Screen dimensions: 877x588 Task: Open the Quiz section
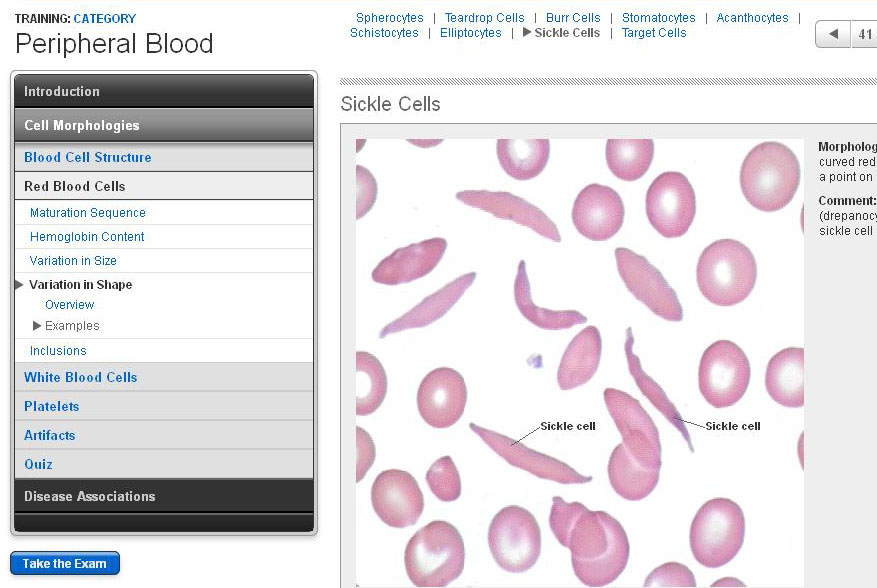tap(39, 464)
